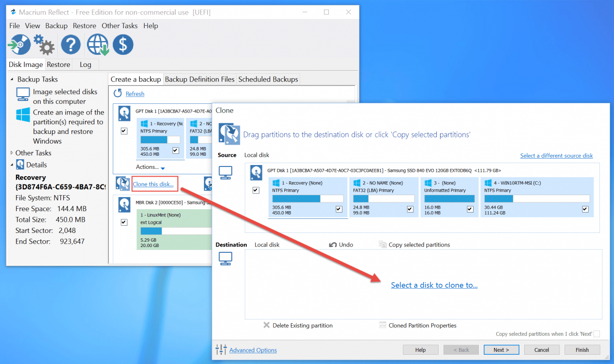614x364 pixels.
Task: Click the Clone dialog header disk icon
Action: [x=229, y=133]
